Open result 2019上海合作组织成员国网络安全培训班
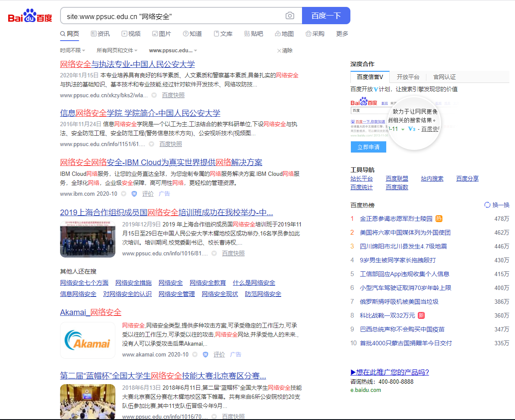The width and height of the screenshot is (515, 420). coord(166,213)
